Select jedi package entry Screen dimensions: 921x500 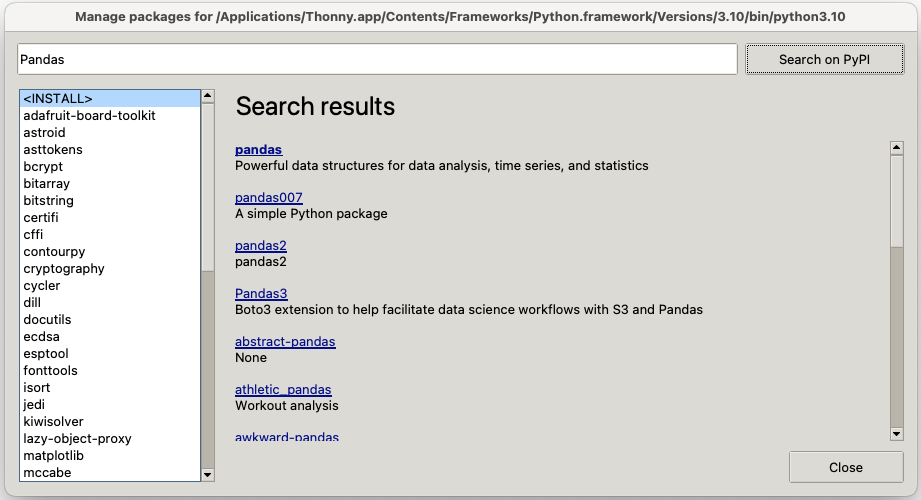tap(110, 405)
